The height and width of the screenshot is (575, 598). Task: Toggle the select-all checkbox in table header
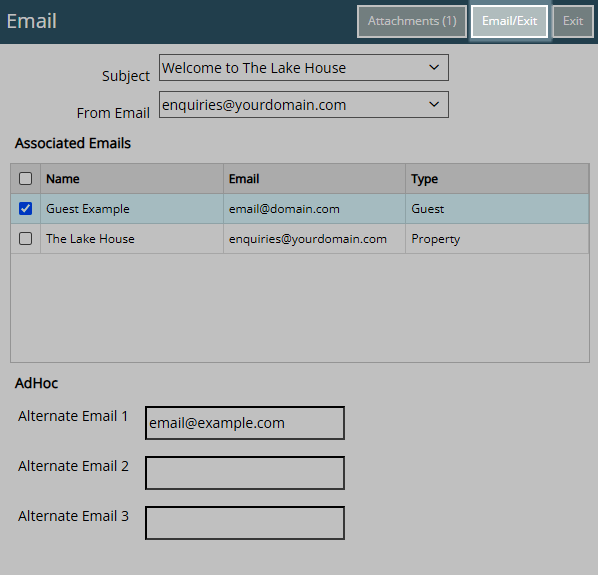point(26,178)
